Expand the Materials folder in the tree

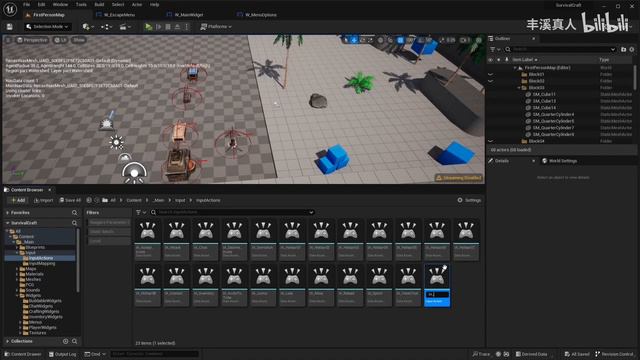pyautogui.click(x=17, y=274)
